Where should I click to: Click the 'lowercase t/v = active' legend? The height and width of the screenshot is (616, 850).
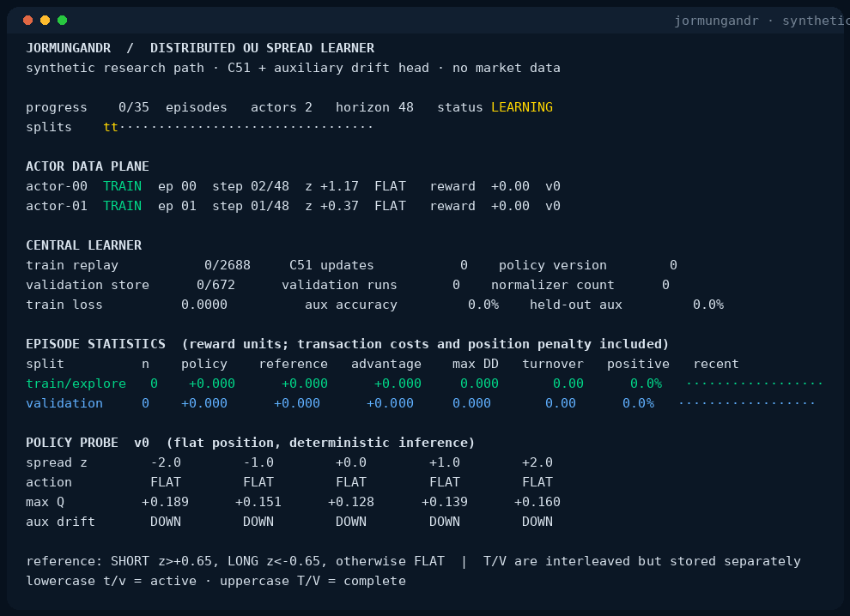click(111, 582)
